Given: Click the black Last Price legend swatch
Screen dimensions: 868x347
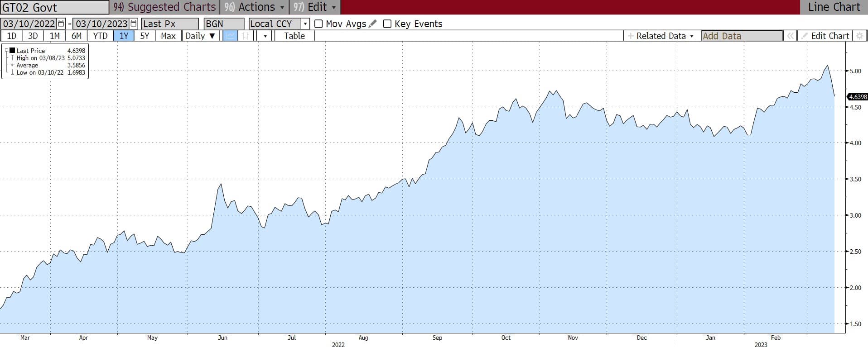Looking at the screenshot, I should tap(13, 51).
